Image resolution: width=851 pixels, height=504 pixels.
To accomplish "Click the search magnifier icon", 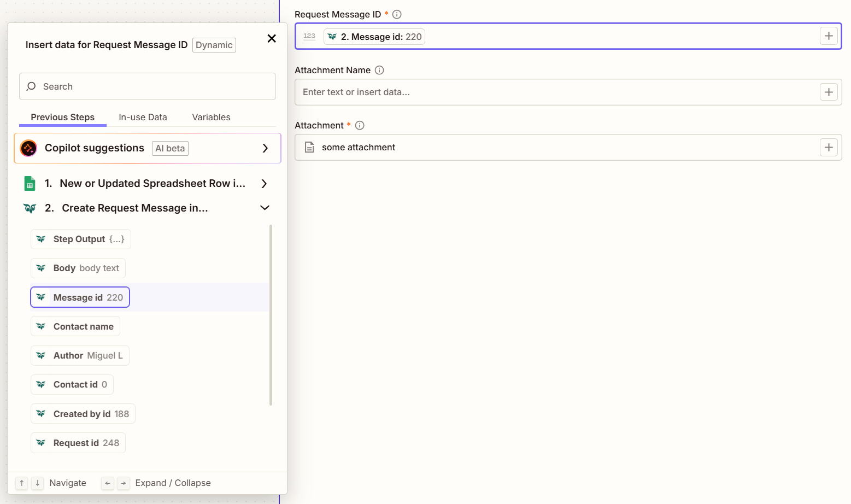I will point(31,86).
